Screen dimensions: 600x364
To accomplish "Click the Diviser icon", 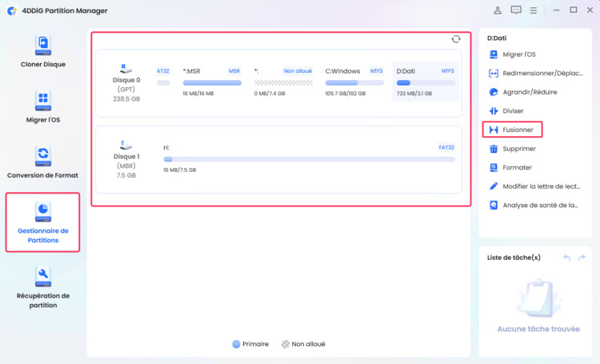I will (x=494, y=111).
